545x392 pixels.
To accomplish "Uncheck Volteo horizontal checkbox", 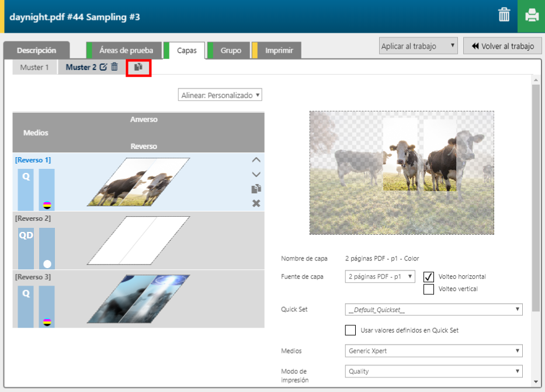I will [x=429, y=277].
